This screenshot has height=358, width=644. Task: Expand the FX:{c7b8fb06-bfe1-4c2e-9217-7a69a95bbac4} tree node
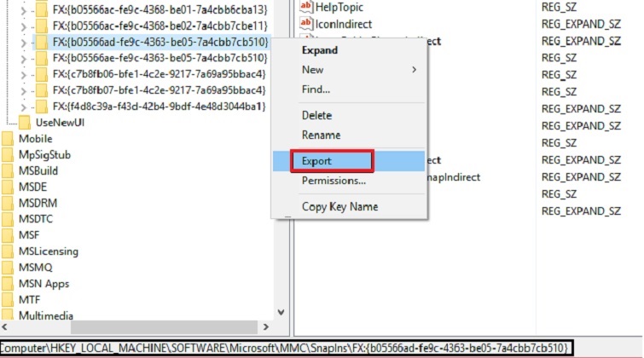23,74
